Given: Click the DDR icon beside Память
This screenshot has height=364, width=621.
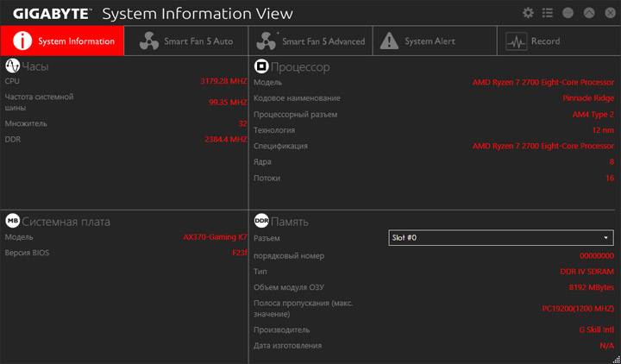Looking at the screenshot, I should (x=260, y=221).
